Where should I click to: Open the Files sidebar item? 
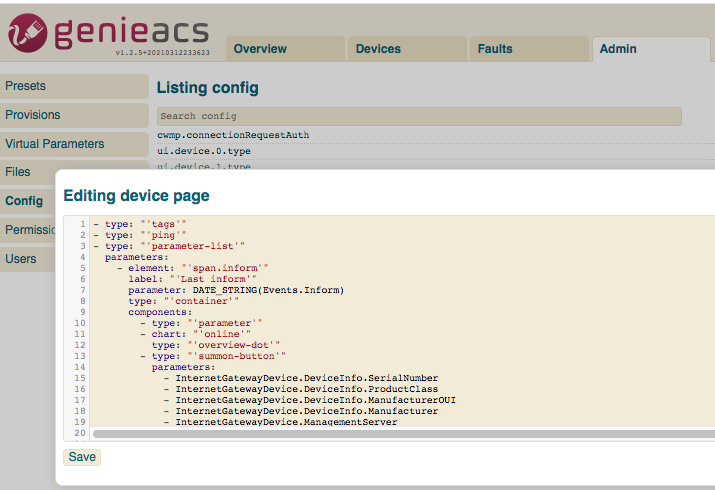[x=18, y=172]
